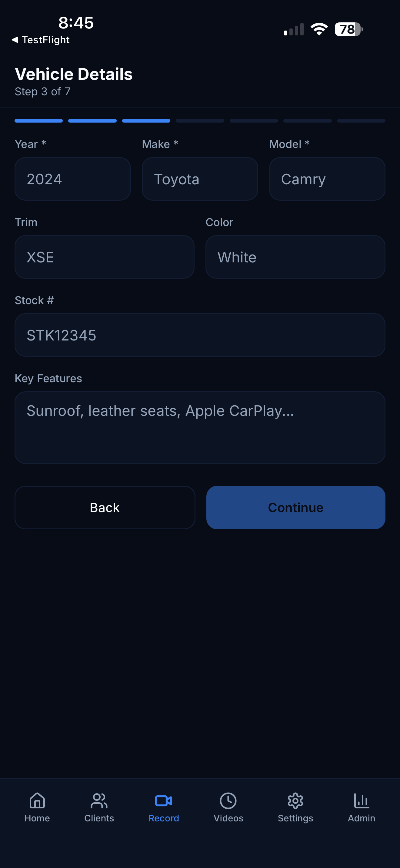Click the third progress step segment
The width and height of the screenshot is (400, 868).
click(x=146, y=121)
